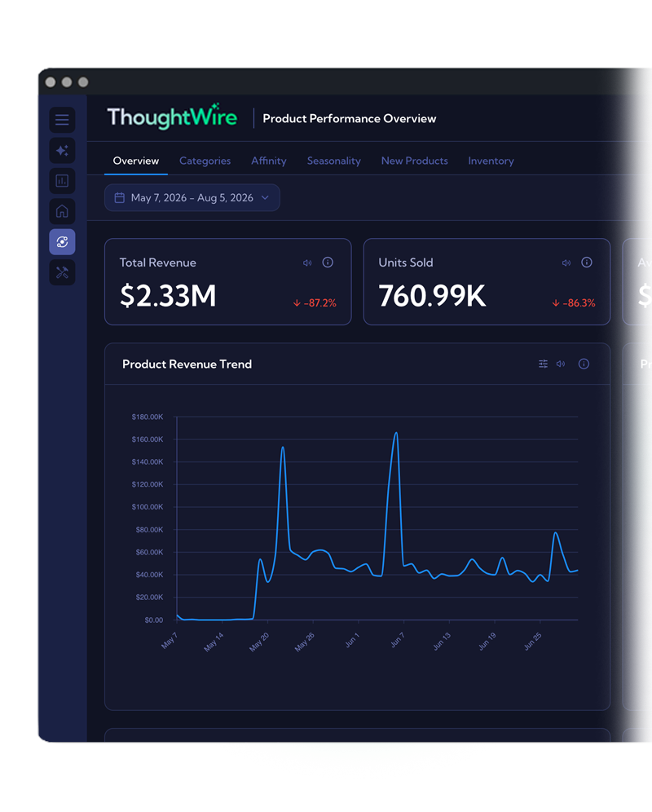The image size is (652, 812).
Task: Go to the home sidebar icon
Action: pos(62,211)
